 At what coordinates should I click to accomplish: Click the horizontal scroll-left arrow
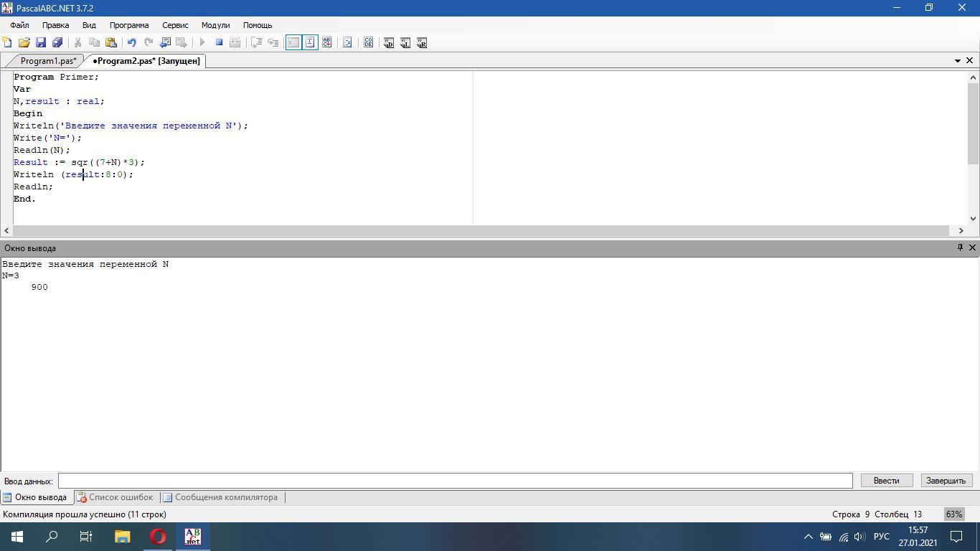click(7, 230)
